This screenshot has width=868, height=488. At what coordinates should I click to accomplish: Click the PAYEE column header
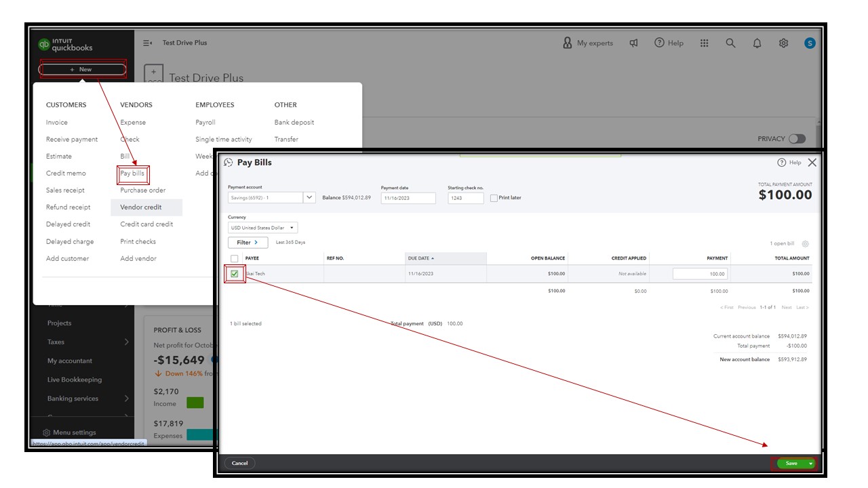click(x=252, y=258)
